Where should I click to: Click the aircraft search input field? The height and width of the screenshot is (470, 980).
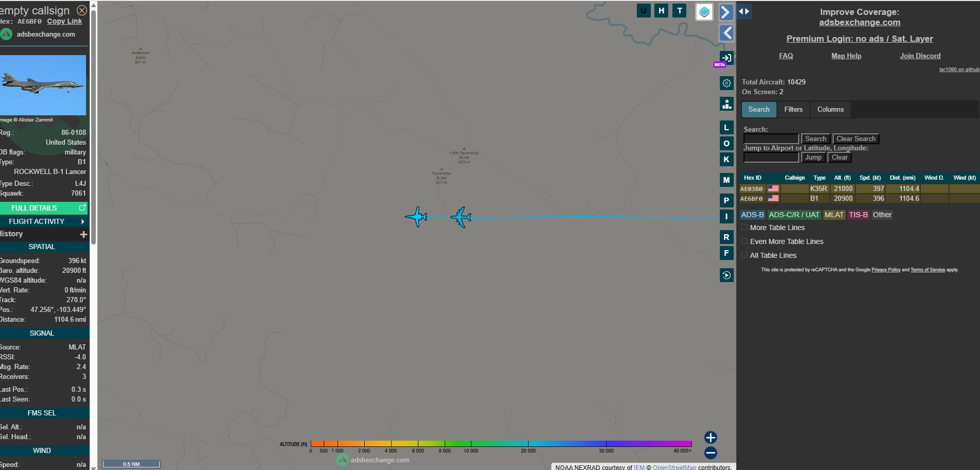(x=771, y=138)
